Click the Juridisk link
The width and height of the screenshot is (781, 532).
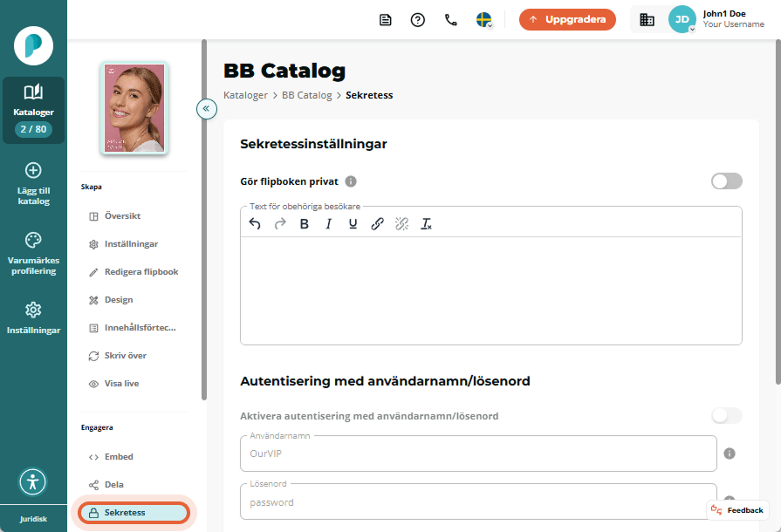pos(33,519)
